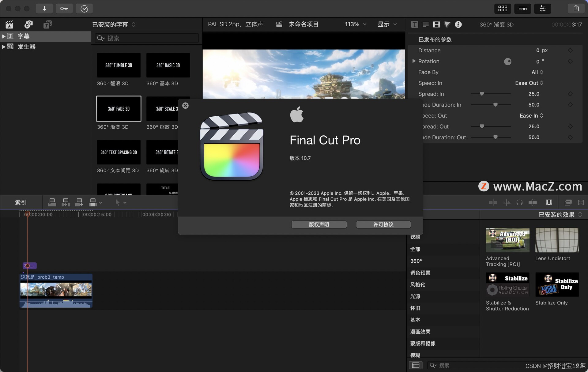588x372 pixels.
Task: Show the libraries sidebar clapper icon
Action: point(9,24)
